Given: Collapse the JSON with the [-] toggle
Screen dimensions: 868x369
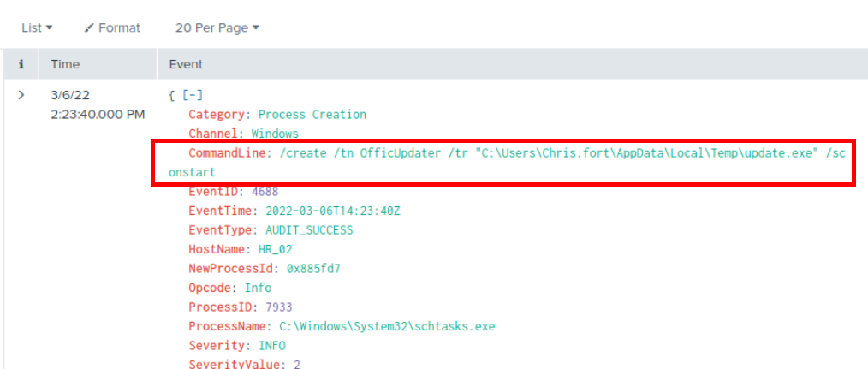Looking at the screenshot, I should point(192,95).
